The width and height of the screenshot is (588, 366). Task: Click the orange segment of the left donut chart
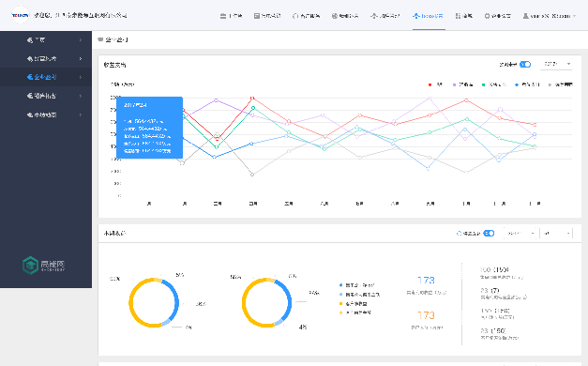(131, 302)
